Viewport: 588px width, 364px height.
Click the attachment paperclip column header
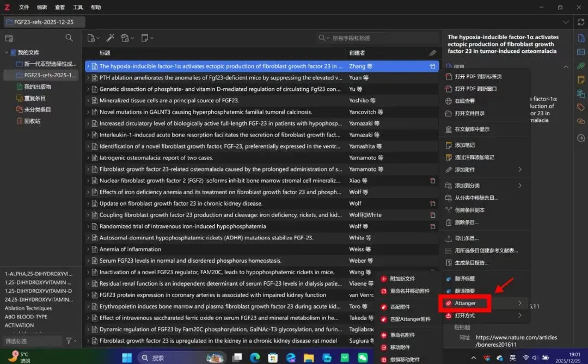click(433, 53)
